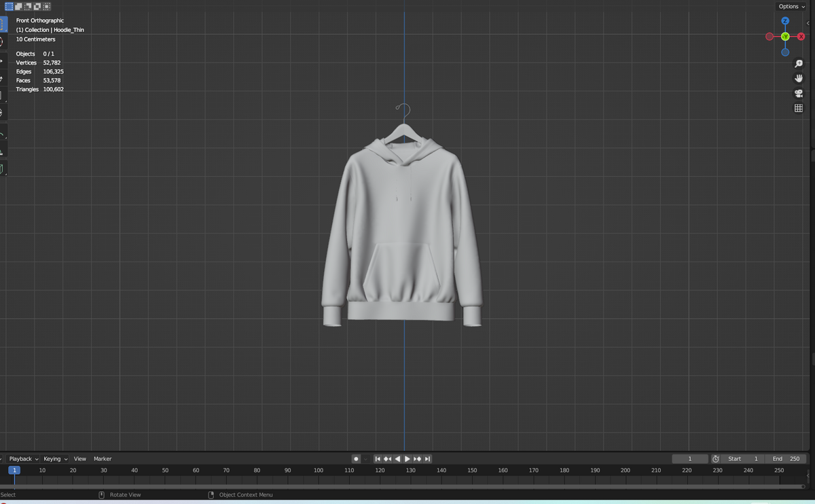Open the timeline Marker menu
The height and width of the screenshot is (504, 815).
click(x=103, y=459)
